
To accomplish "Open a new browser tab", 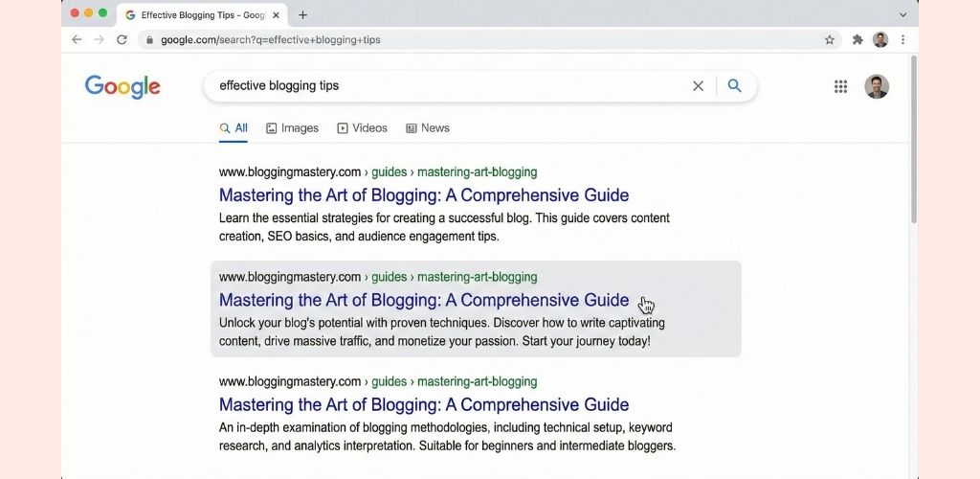I will (303, 14).
